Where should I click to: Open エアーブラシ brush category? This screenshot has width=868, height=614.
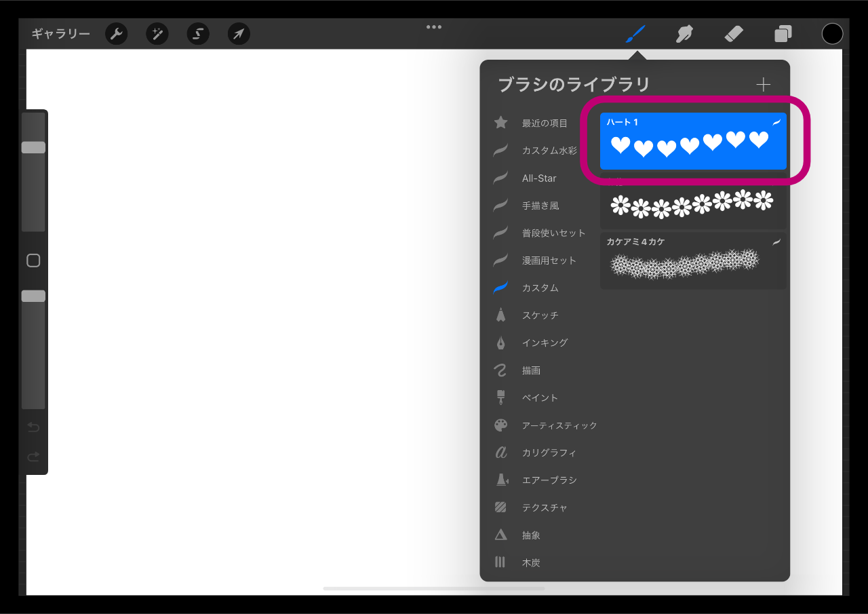click(x=549, y=480)
